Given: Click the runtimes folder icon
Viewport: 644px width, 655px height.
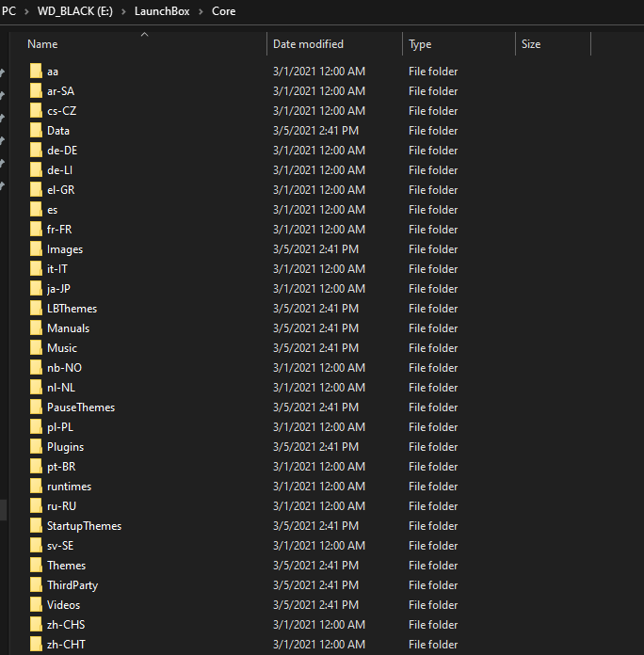Looking at the screenshot, I should pos(36,486).
